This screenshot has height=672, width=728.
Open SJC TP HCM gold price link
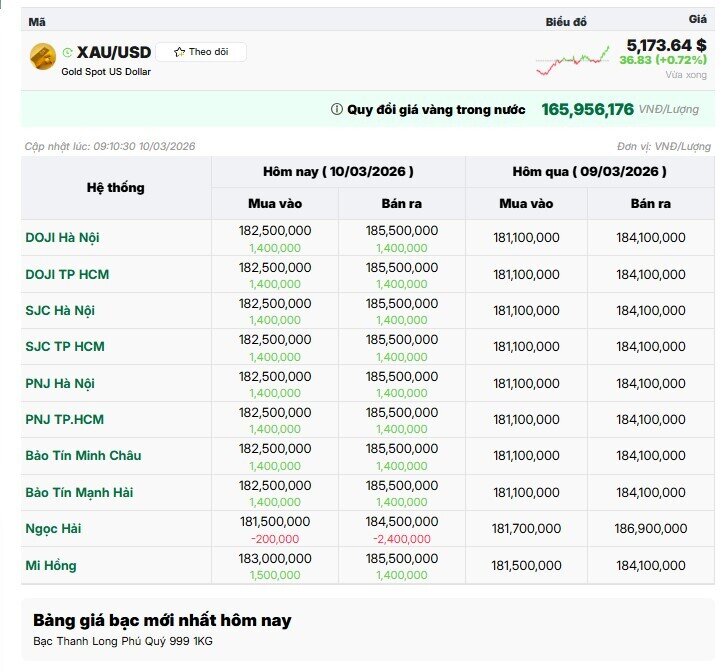click(65, 346)
